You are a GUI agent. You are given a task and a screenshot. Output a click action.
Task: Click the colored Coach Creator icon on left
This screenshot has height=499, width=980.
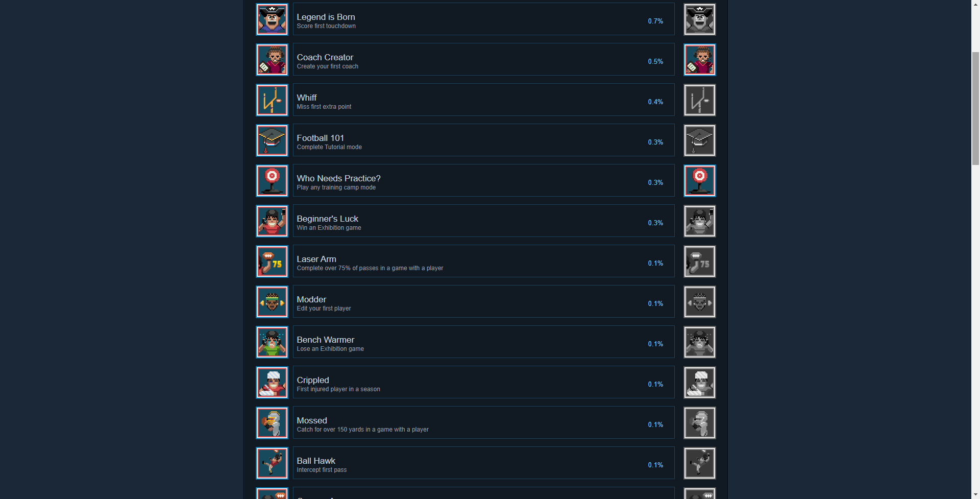tap(272, 60)
